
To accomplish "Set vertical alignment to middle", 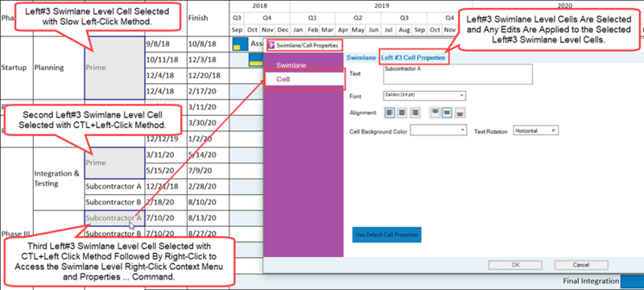I will (447, 113).
